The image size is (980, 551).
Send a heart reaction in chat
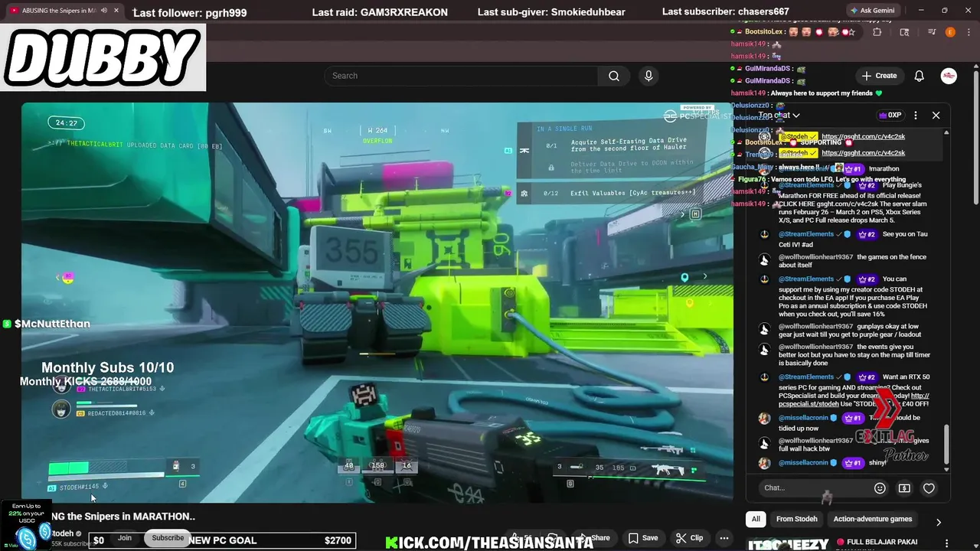click(929, 488)
